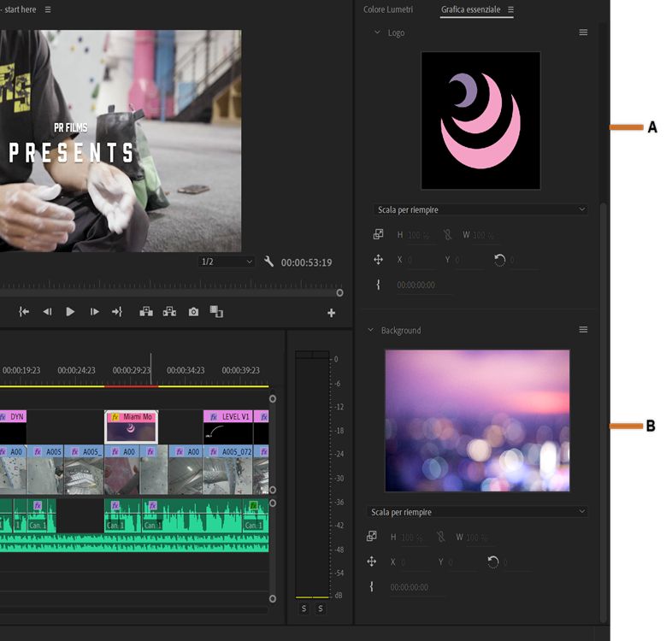Open Logo section hamburger menu
The image size is (672, 641).
(583, 32)
